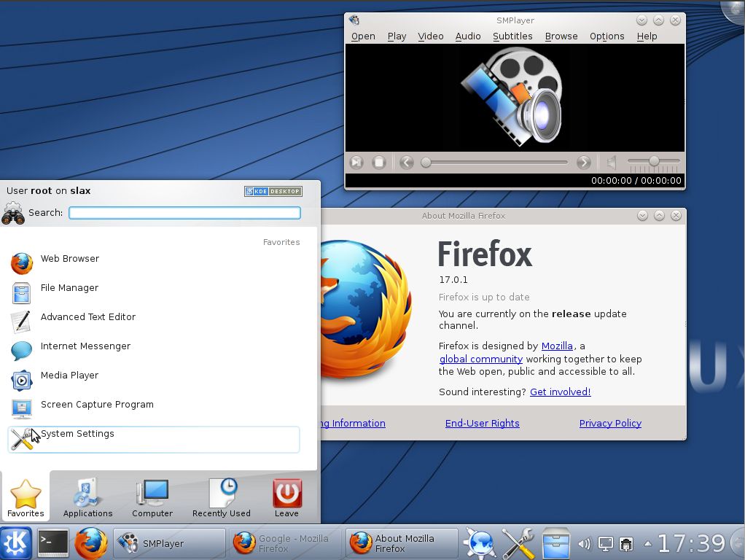Switch to Google - Mozilla Firefox taskbar entry
Viewport: 745px width, 560px height.
click(286, 543)
